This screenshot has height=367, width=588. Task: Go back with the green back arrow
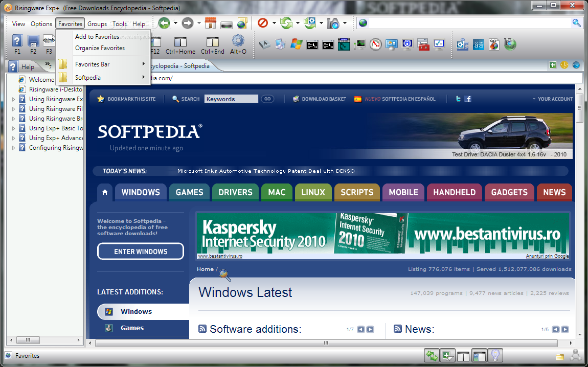coord(164,23)
